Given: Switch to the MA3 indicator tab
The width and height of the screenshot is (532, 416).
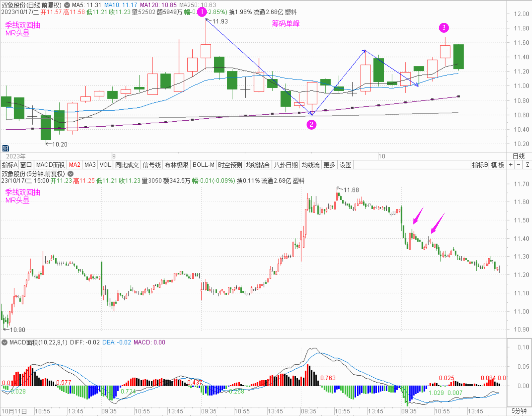Looking at the screenshot, I should [90, 165].
